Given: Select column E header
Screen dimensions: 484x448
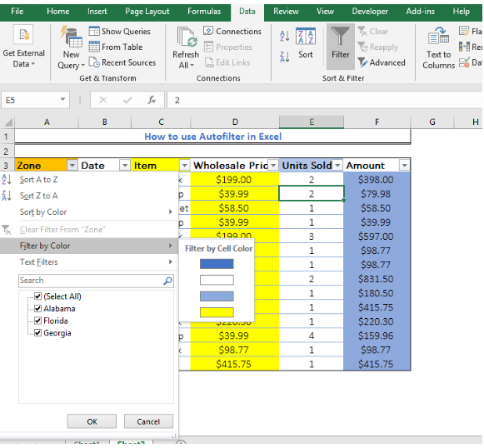Looking at the screenshot, I should [x=312, y=122].
